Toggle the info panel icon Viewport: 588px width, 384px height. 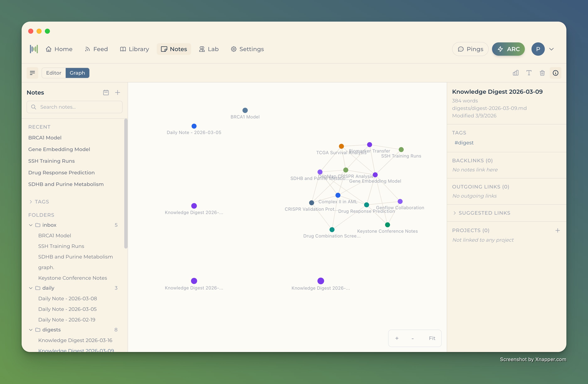point(555,73)
